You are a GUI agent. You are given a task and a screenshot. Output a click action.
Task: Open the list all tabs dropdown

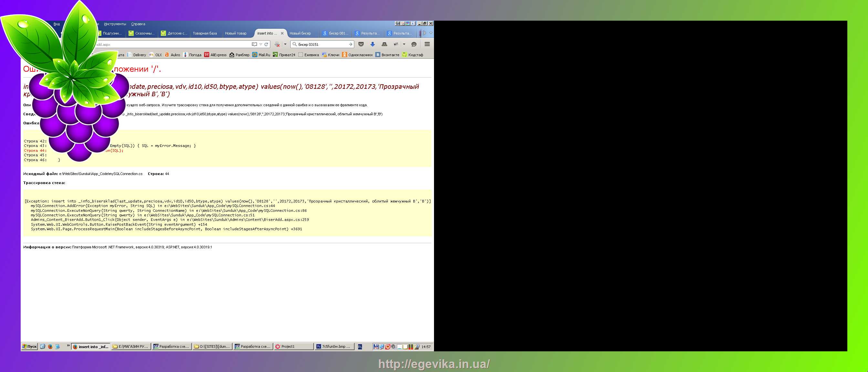(x=431, y=33)
